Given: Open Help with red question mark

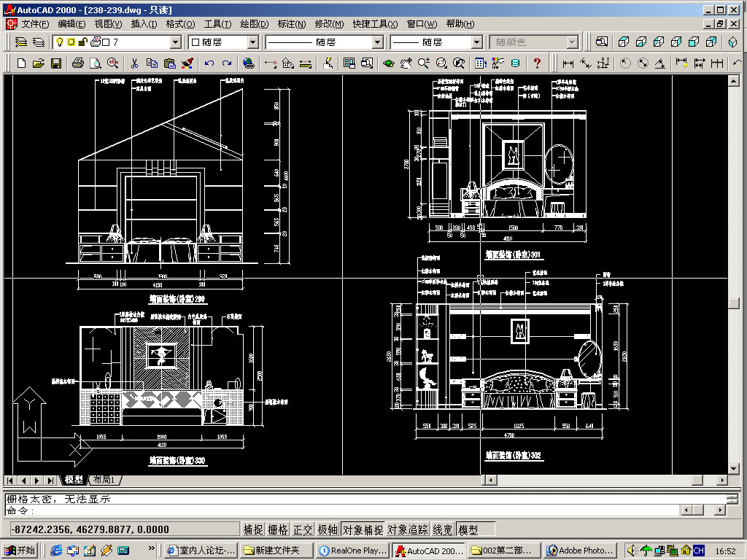Looking at the screenshot, I should (537, 63).
